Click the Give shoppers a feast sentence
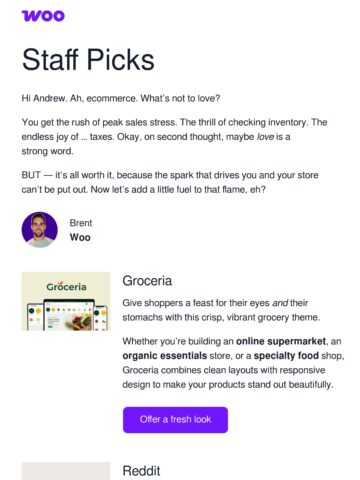Screen dimensions: 360x480 [x=221, y=310]
